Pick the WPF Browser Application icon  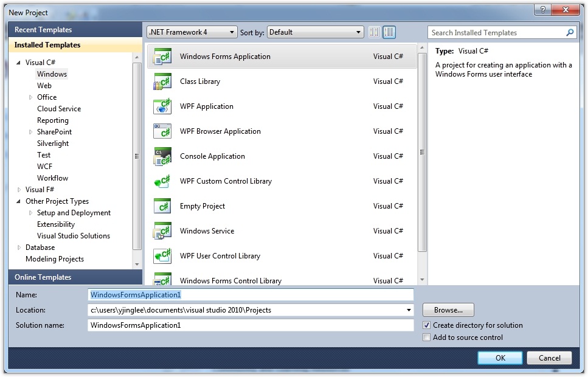coord(162,131)
